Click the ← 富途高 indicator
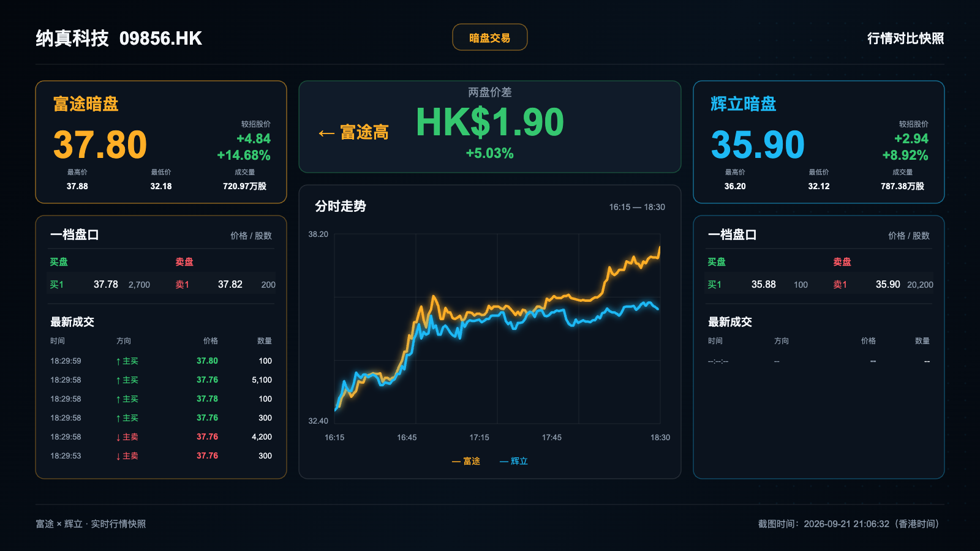Screen dimensions: 980x551 point(353,132)
